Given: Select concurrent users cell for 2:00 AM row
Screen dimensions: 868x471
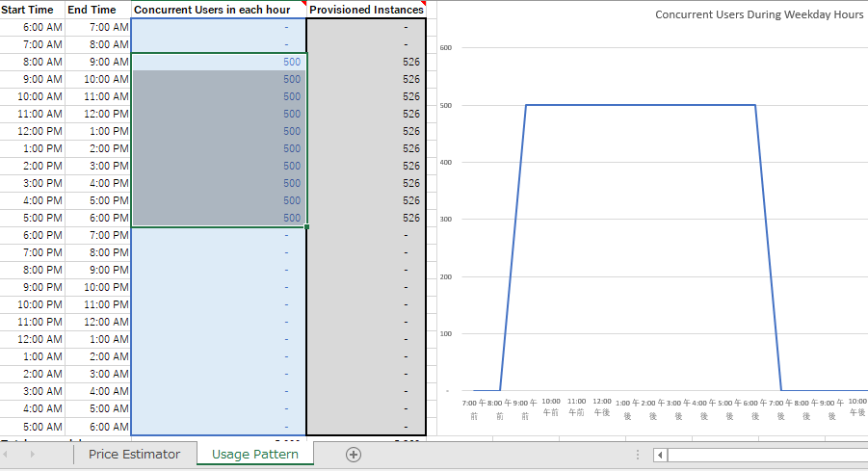Looking at the screenshot, I should [x=219, y=374].
